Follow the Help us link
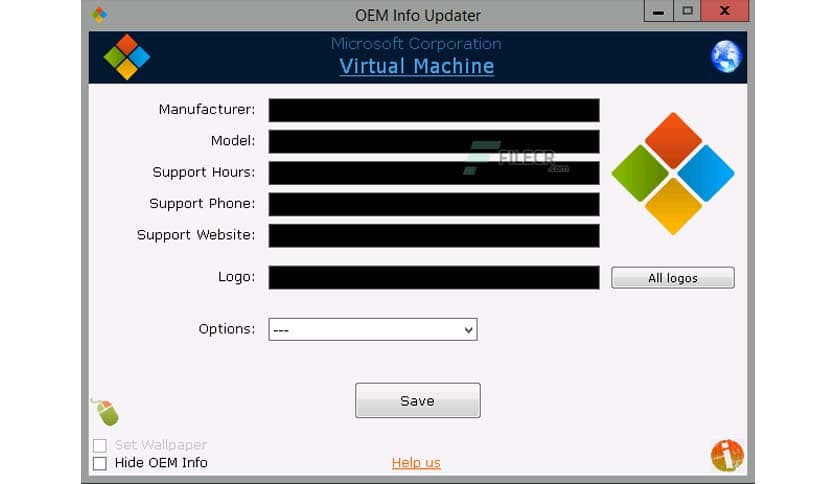The image size is (836, 484). tap(416, 463)
